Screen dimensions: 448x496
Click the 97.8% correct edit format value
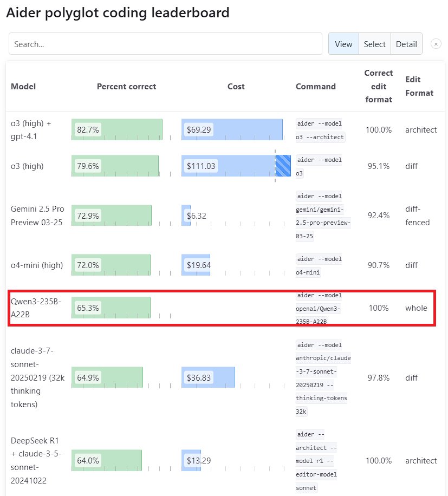point(379,378)
